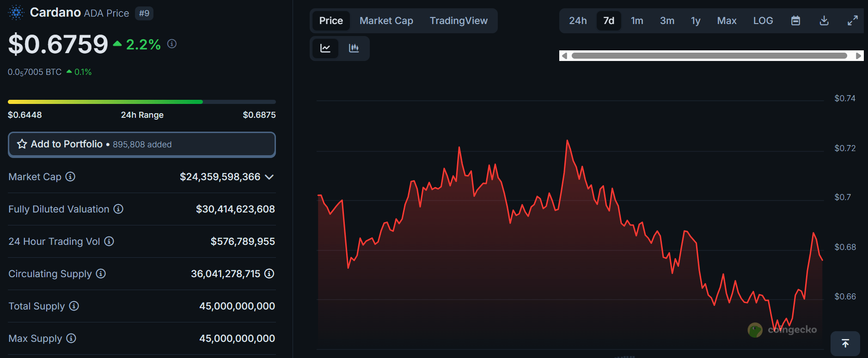This screenshot has height=358, width=868.
Task: Click the star icon in Add to Portfolio
Action: coord(22,144)
